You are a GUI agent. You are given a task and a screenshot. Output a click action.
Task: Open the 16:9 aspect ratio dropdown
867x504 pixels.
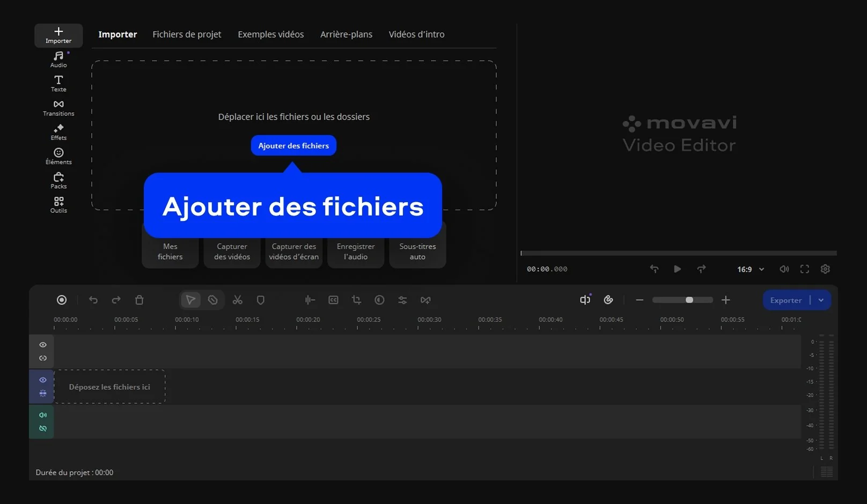pos(750,269)
